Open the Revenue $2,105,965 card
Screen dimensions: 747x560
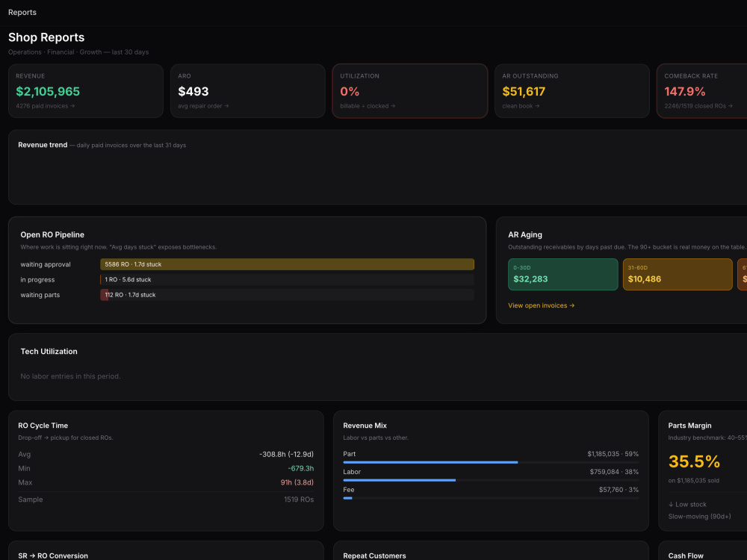pos(86,91)
